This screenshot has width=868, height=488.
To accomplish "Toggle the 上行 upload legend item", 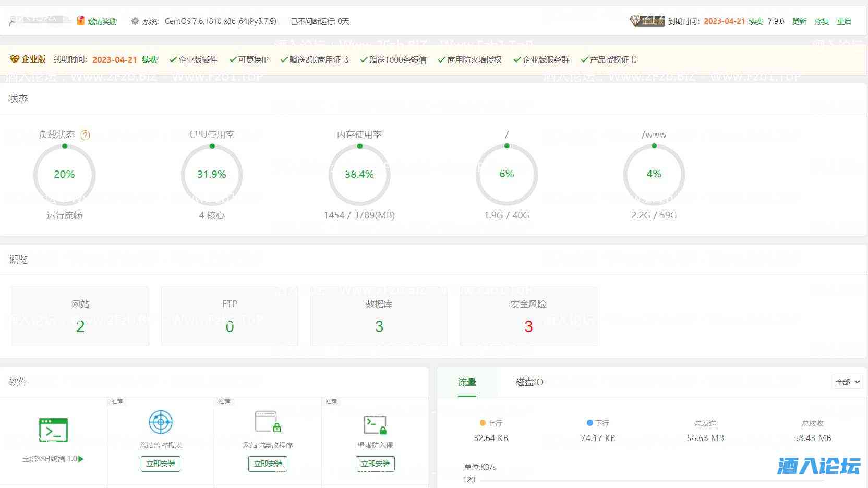I will tap(490, 423).
